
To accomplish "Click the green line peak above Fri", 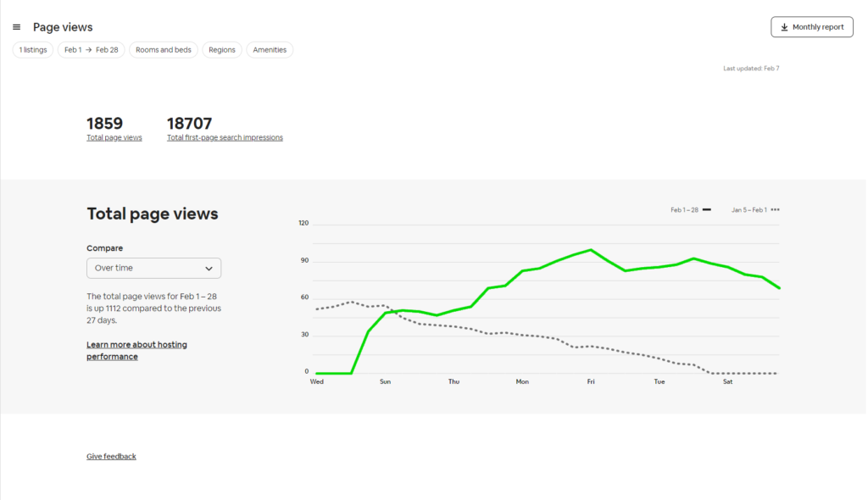I will [x=591, y=250].
